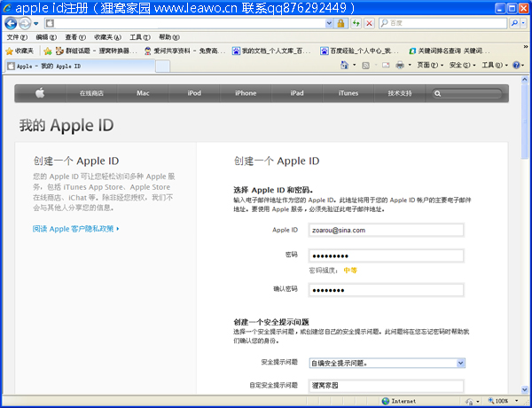Viewport: 532px width, 408px height.
Task: Click the 密码 password field
Action: tap(386, 256)
